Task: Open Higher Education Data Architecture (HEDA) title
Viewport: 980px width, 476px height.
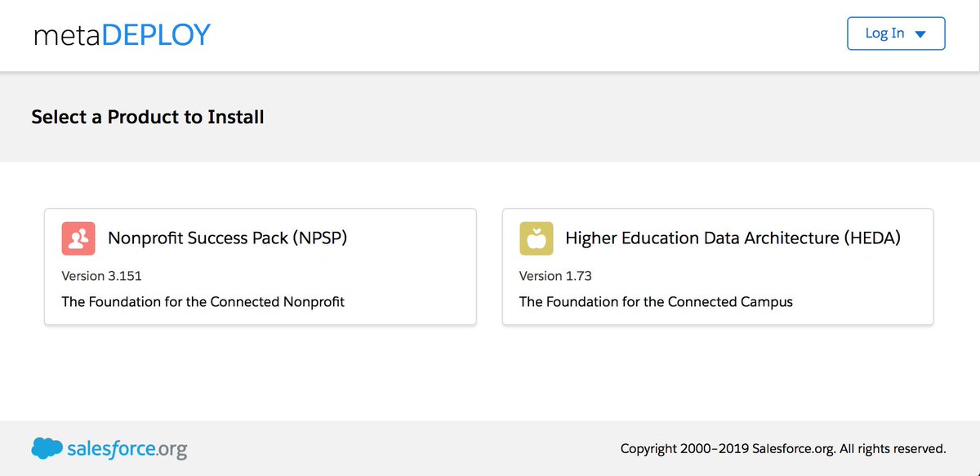Action: tap(733, 238)
